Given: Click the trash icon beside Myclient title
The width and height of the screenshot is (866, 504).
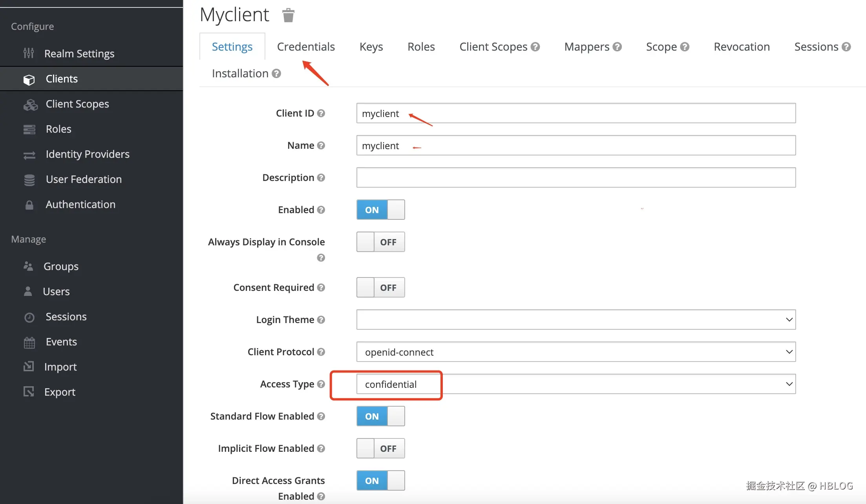Looking at the screenshot, I should pyautogui.click(x=288, y=16).
